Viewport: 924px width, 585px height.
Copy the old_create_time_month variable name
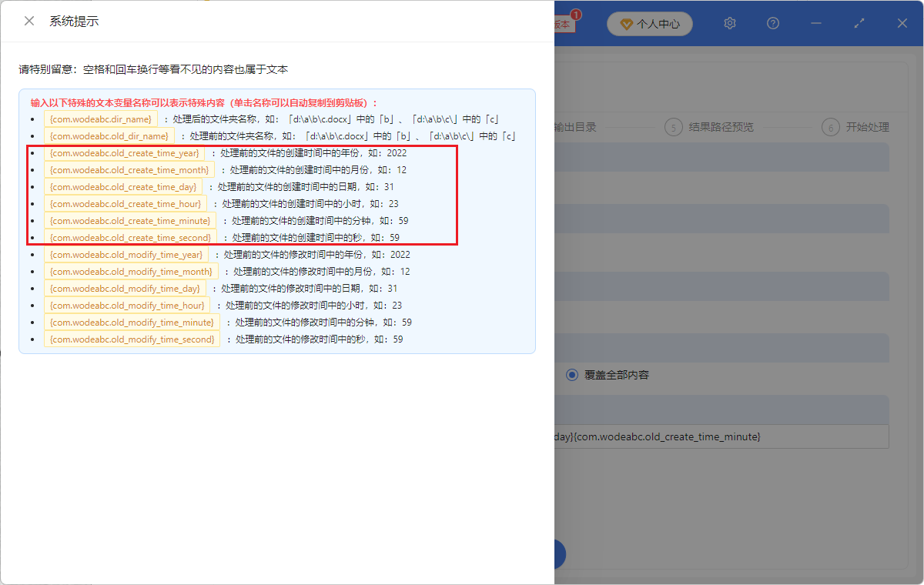pos(129,169)
